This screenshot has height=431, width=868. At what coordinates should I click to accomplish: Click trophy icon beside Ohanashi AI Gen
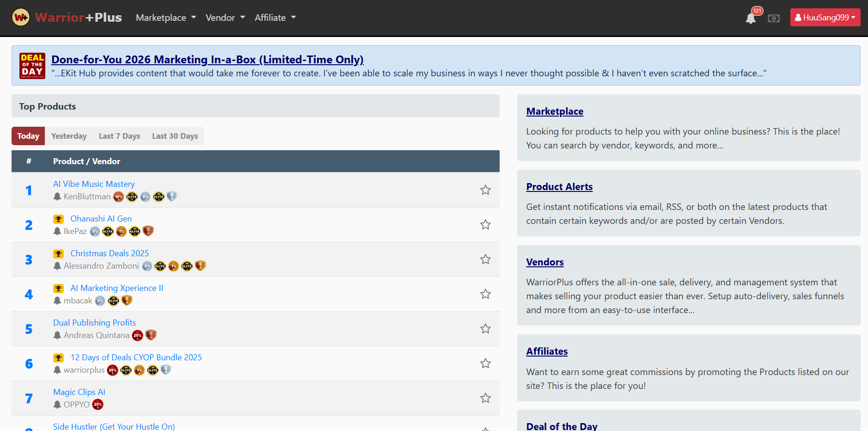tap(59, 219)
